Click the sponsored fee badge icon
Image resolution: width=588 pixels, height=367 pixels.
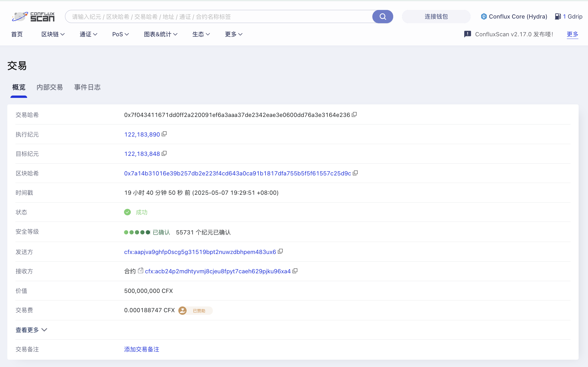click(183, 310)
